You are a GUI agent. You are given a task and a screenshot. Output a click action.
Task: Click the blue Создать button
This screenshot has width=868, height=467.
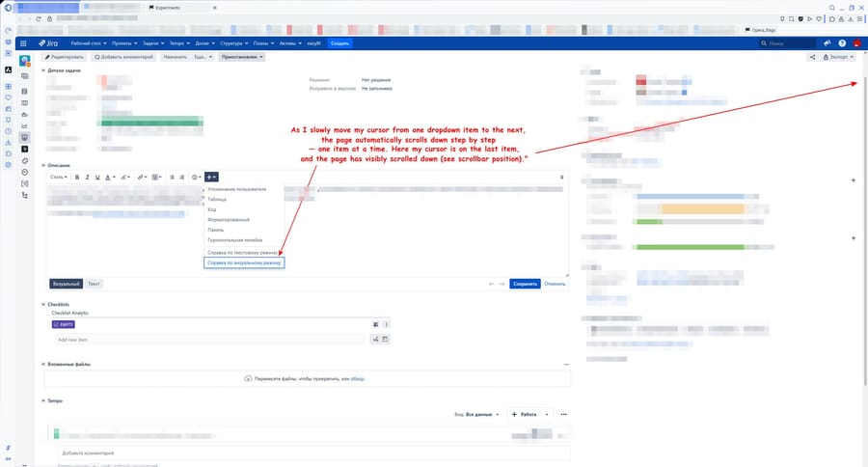click(340, 43)
